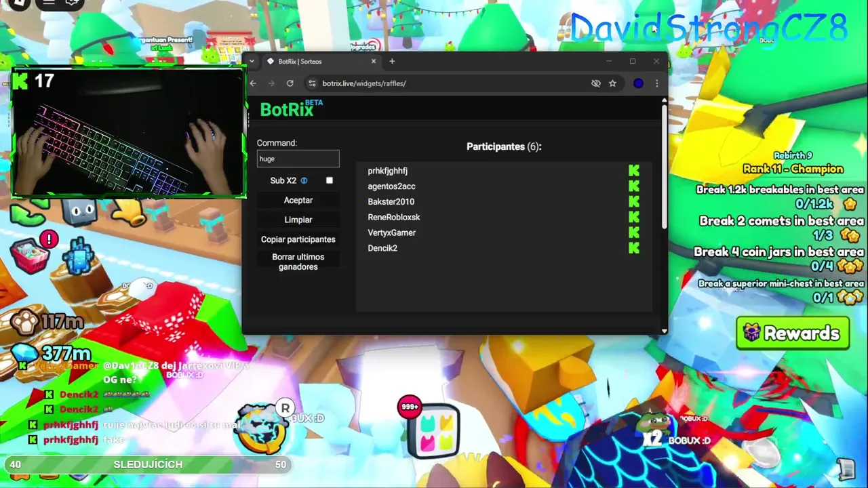868x488 pixels.
Task: Reload the BotRix page
Action: point(290,83)
